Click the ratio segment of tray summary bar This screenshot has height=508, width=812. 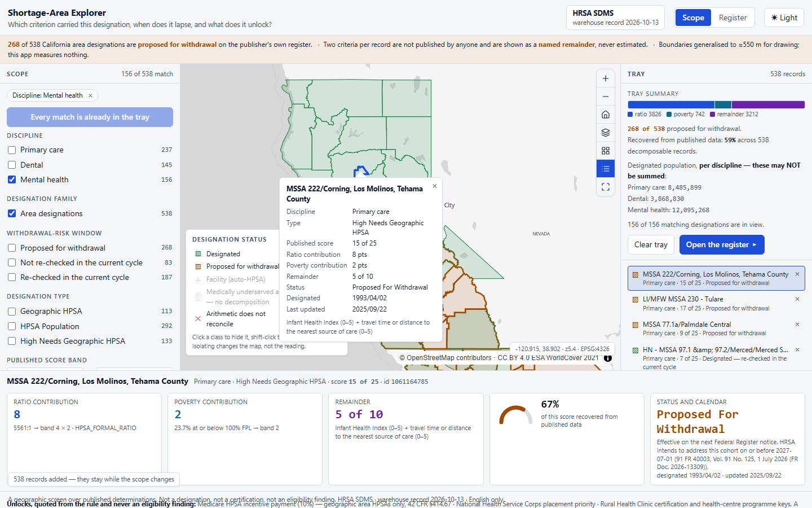(x=671, y=104)
